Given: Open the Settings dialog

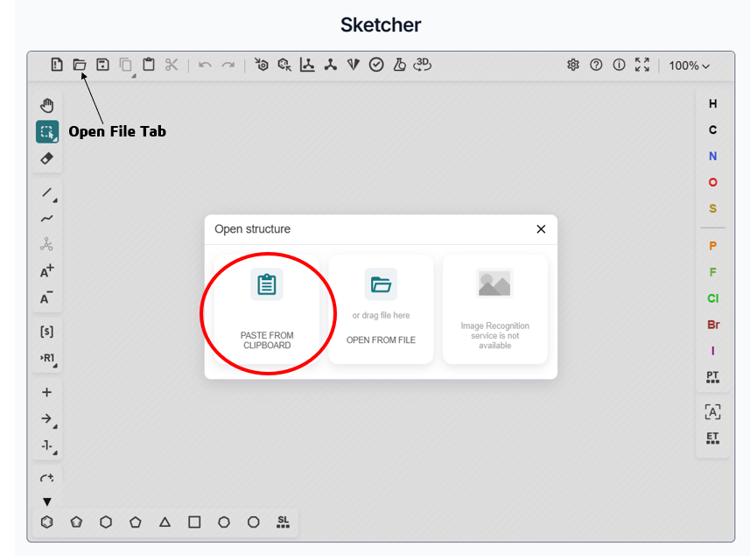Looking at the screenshot, I should point(573,65).
